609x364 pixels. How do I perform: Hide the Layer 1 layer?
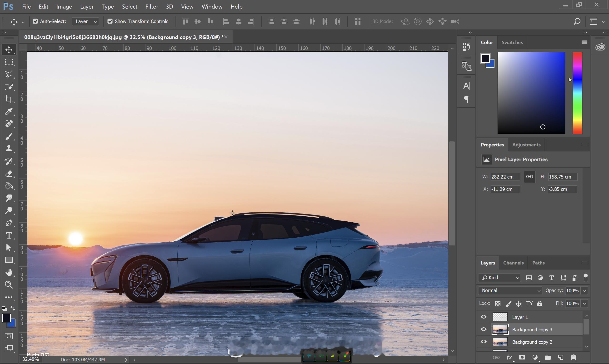[484, 317]
